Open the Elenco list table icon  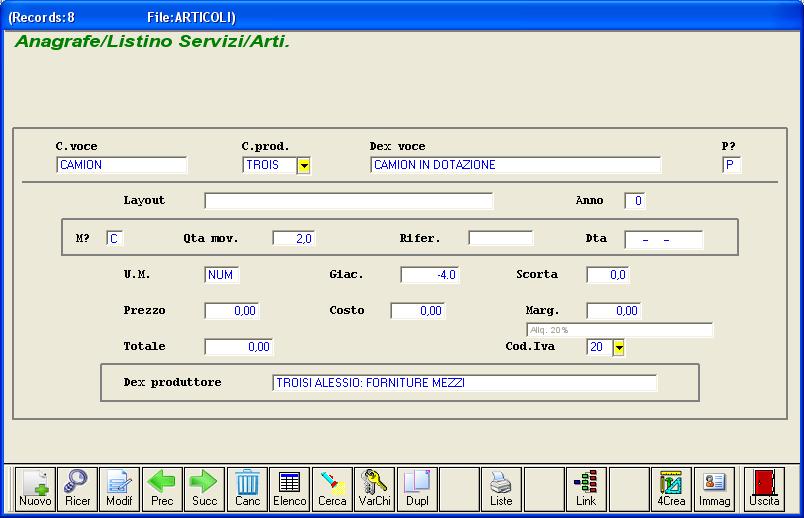290,489
